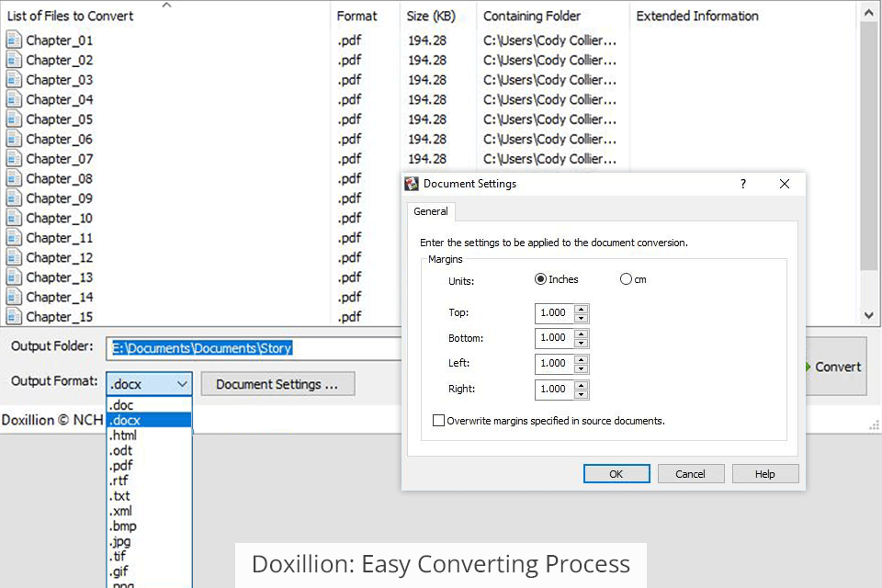Click the Chapter_12 file icon
This screenshot has width=882, height=588.
click(x=14, y=257)
